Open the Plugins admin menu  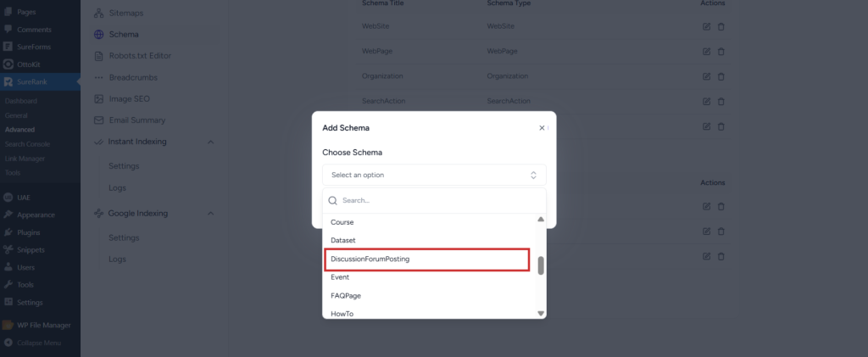click(28, 232)
